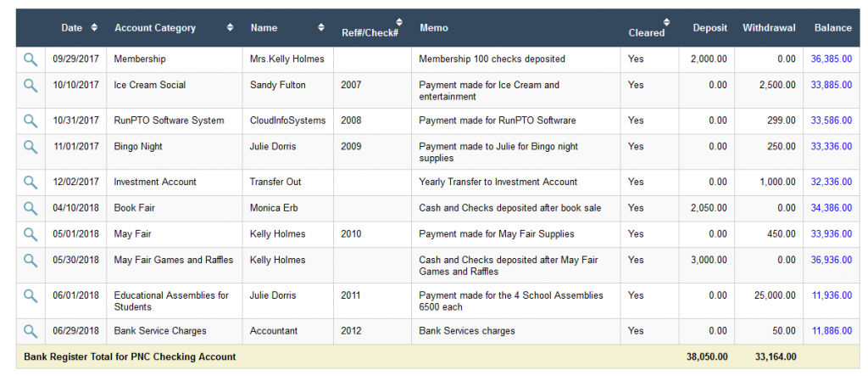The width and height of the screenshot is (868, 376).
Task: Click magnifier icon for 05/01/2018 May Fair row
Action: tap(31, 234)
